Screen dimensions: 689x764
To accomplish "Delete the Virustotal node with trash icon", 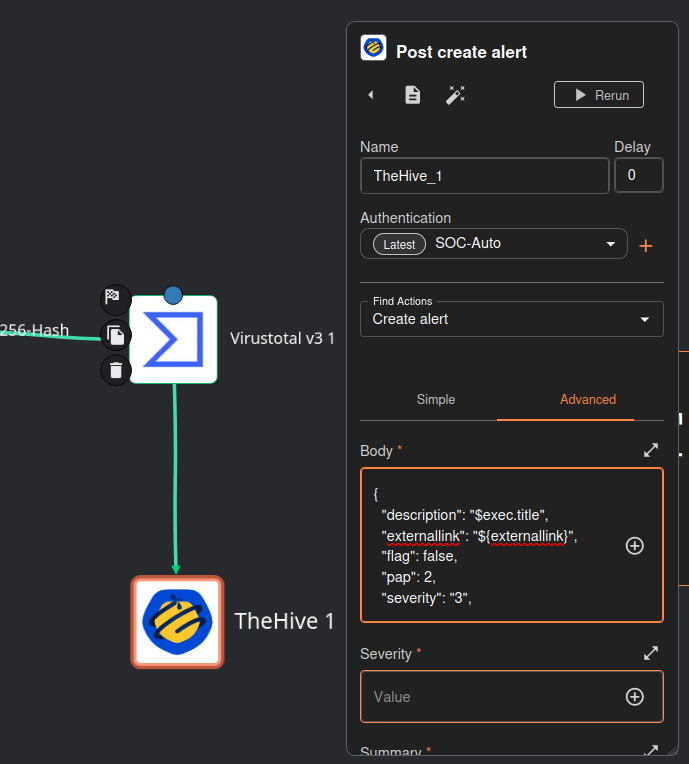I will click(116, 370).
